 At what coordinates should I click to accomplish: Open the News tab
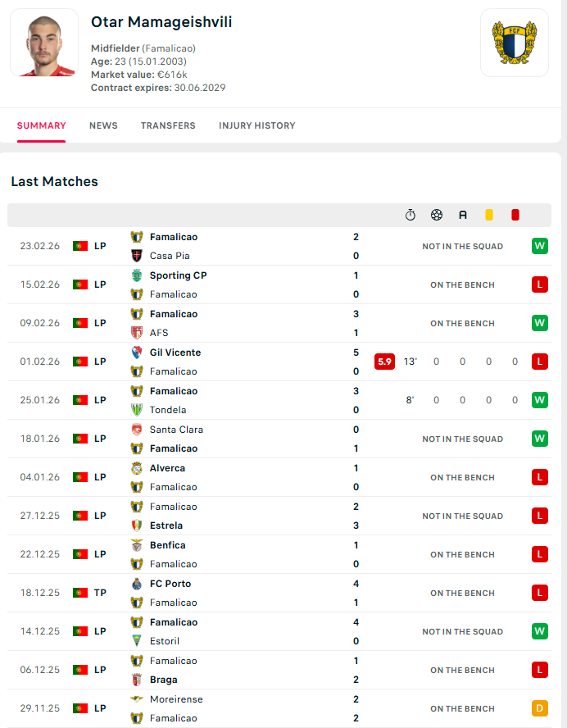(x=103, y=125)
